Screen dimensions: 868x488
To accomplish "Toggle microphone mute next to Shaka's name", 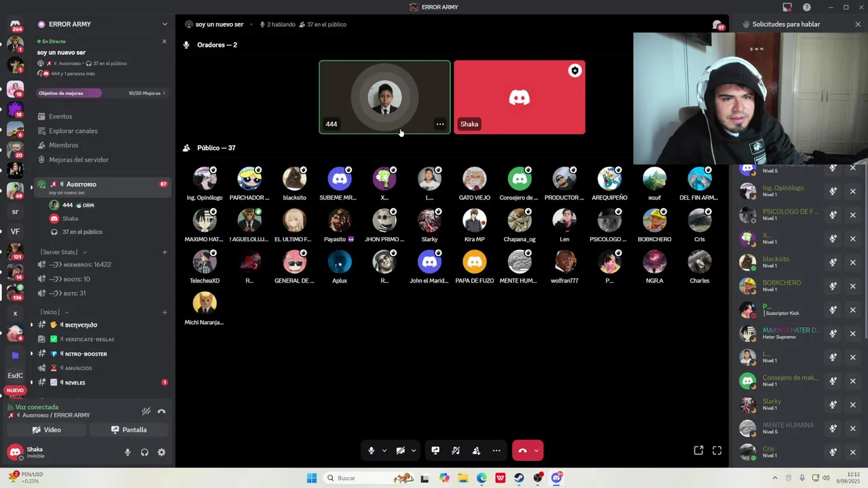I will point(127,452).
